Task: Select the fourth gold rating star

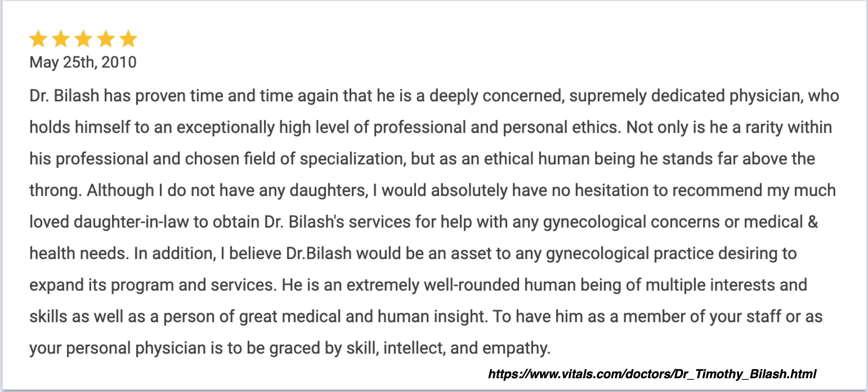Action: point(106,38)
